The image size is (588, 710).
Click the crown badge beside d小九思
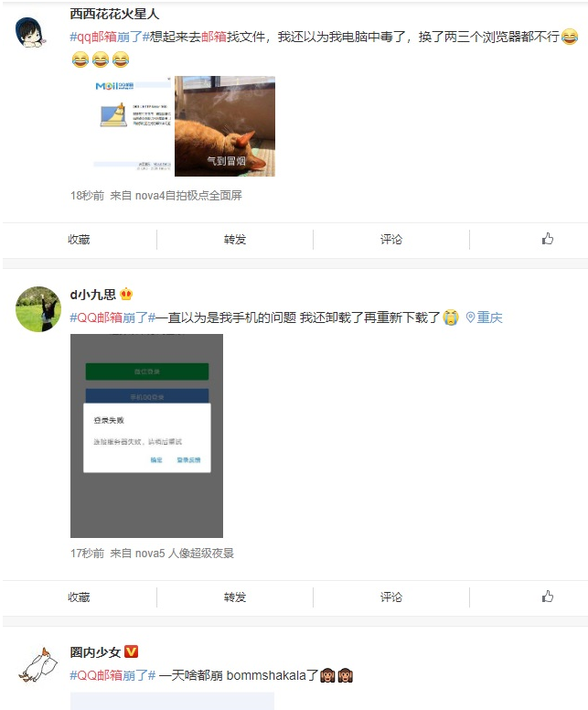point(126,295)
